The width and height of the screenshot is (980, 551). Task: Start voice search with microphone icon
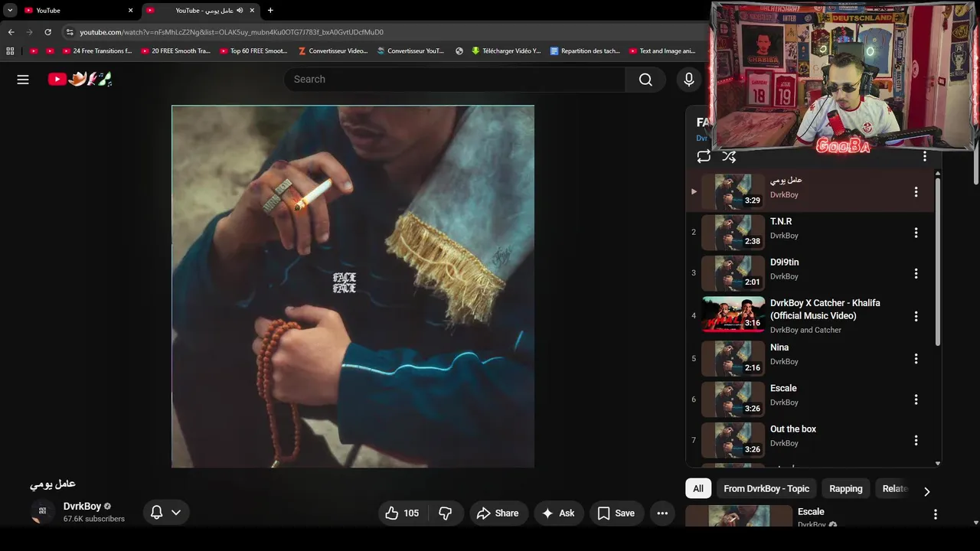click(688, 80)
